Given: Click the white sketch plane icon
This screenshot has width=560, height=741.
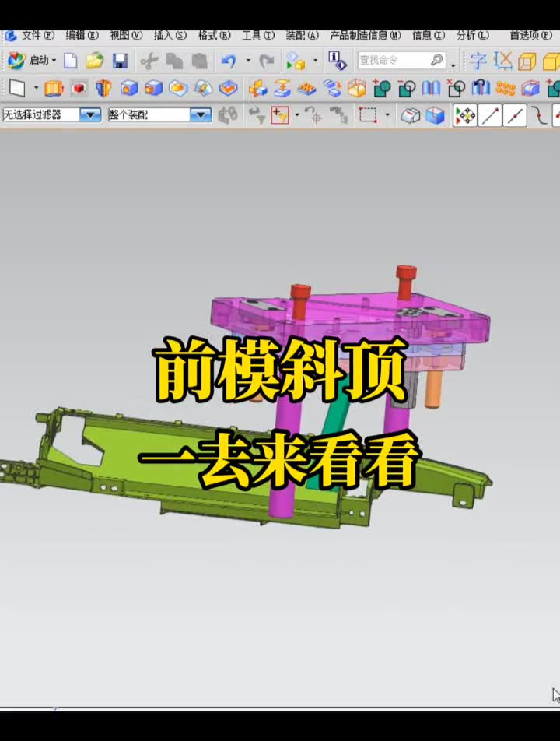Looking at the screenshot, I should click(17, 88).
